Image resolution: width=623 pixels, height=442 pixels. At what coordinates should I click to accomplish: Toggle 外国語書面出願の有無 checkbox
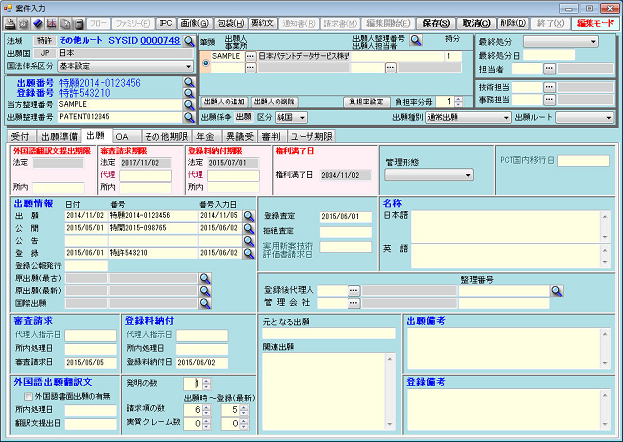28,396
